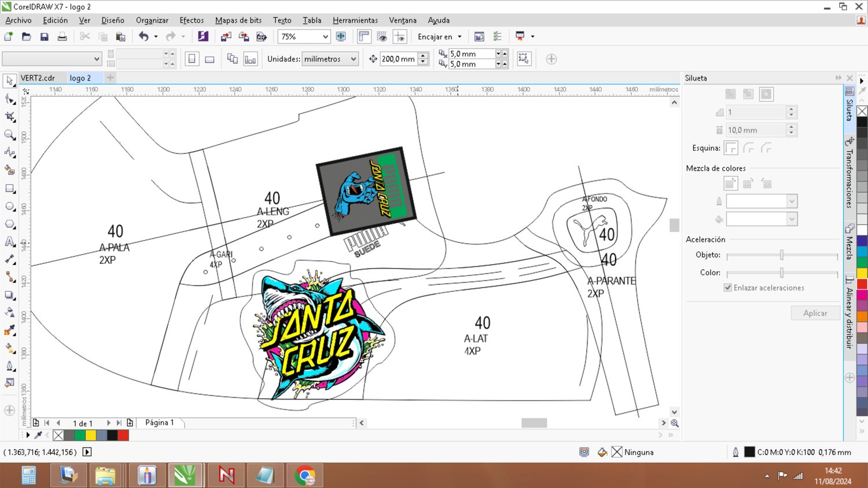Open the Mapas de bits menu
The width and height of the screenshot is (868, 488).
pyautogui.click(x=238, y=20)
